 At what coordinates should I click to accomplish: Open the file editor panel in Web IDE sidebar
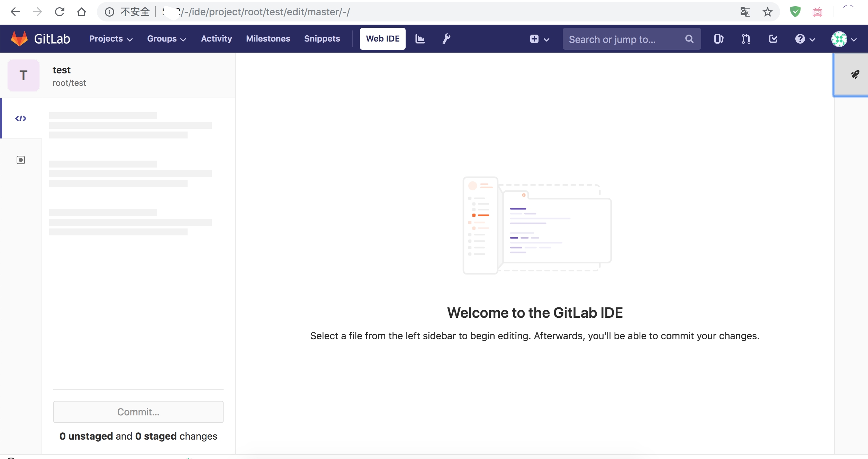[x=21, y=118]
